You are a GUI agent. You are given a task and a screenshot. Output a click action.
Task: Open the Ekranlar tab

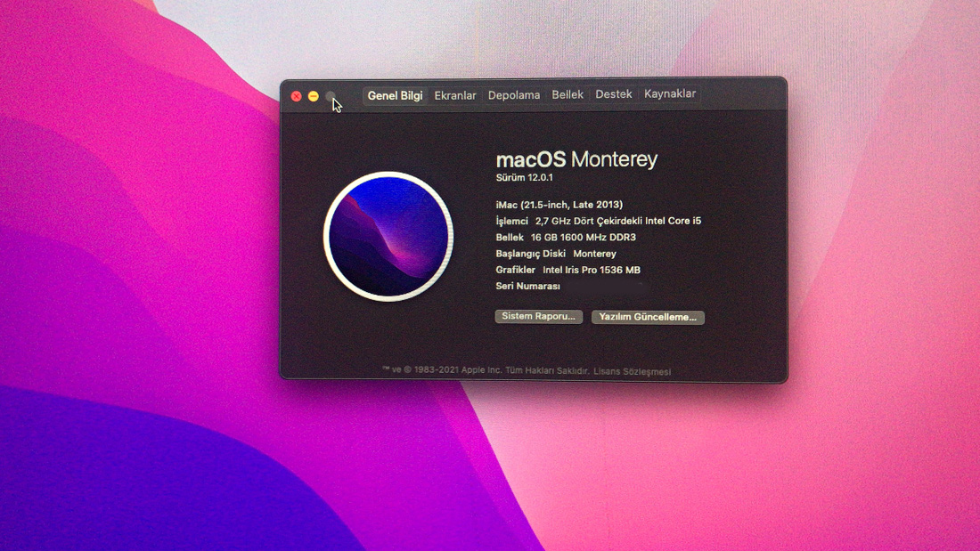pos(455,95)
